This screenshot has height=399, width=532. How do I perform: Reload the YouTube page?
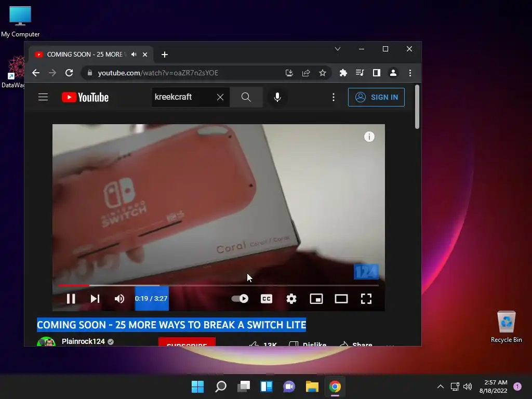(69, 73)
